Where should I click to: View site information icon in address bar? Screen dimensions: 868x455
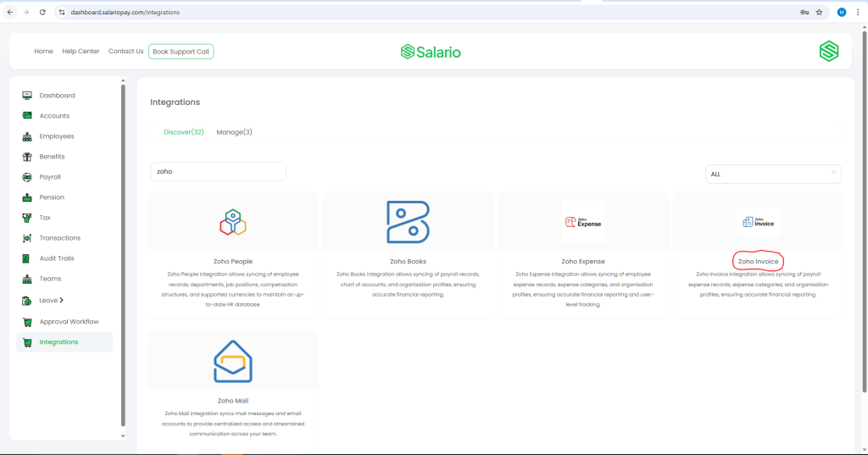[x=62, y=12]
